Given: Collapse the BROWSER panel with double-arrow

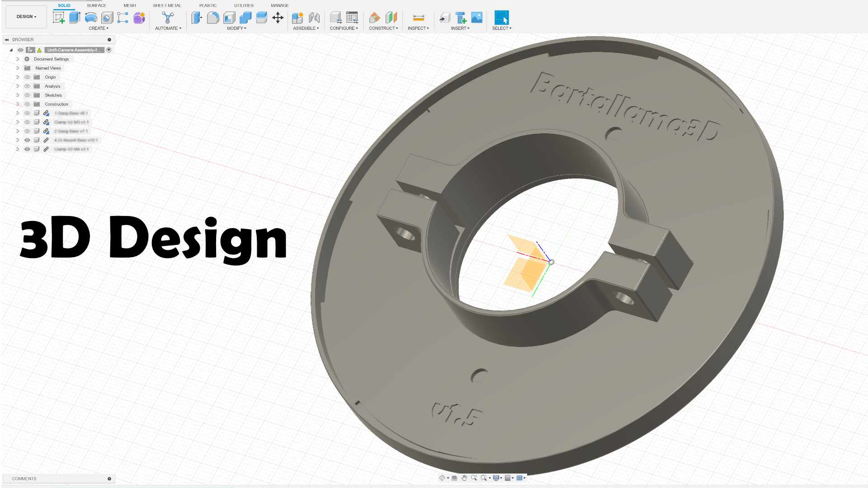Looking at the screenshot, I should pyautogui.click(x=7, y=40).
